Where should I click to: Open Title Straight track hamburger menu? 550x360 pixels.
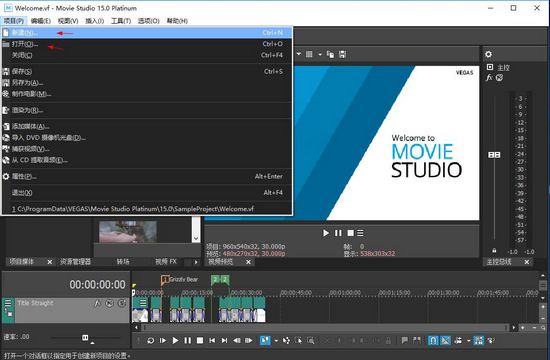8,303
